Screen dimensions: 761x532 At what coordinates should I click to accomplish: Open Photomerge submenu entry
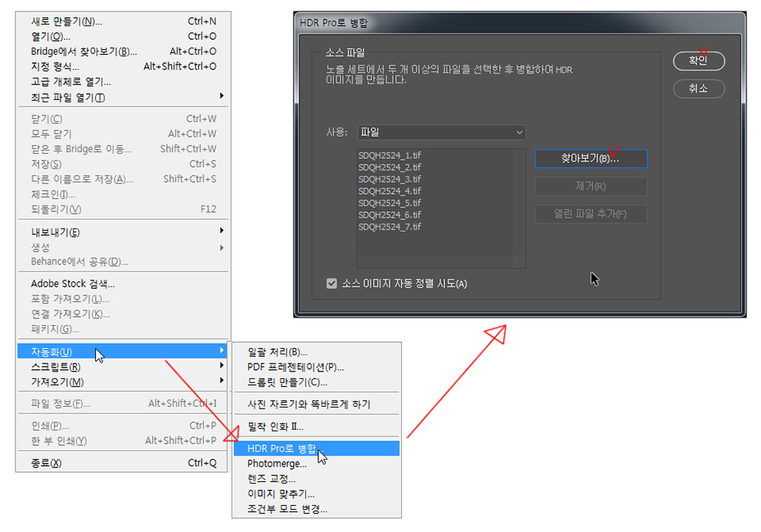tap(317, 463)
